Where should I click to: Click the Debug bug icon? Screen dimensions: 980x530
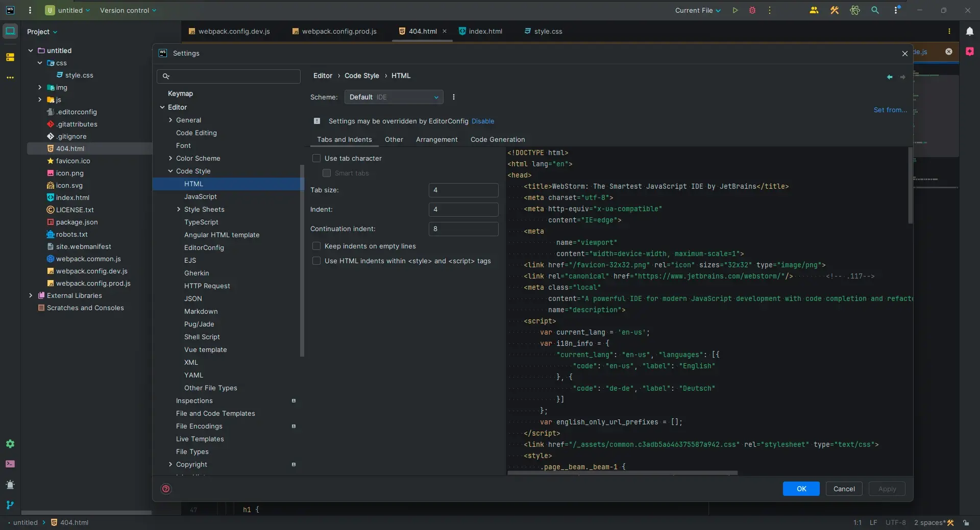coord(752,10)
